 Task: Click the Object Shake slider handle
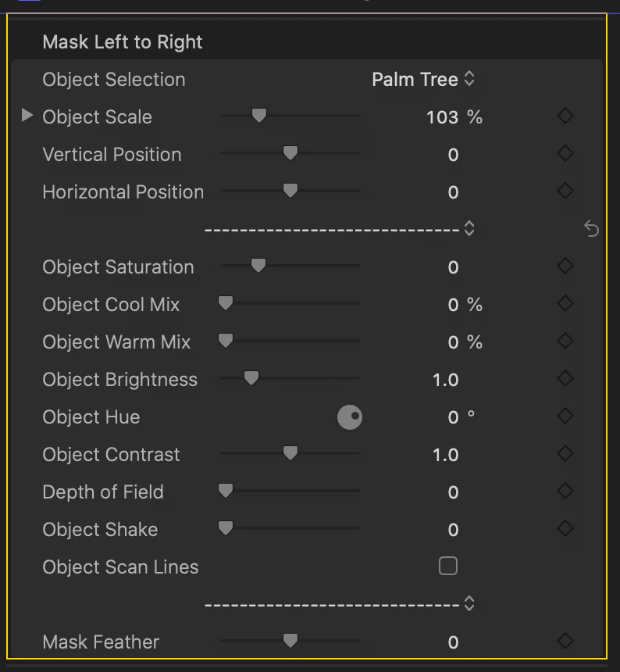(226, 528)
